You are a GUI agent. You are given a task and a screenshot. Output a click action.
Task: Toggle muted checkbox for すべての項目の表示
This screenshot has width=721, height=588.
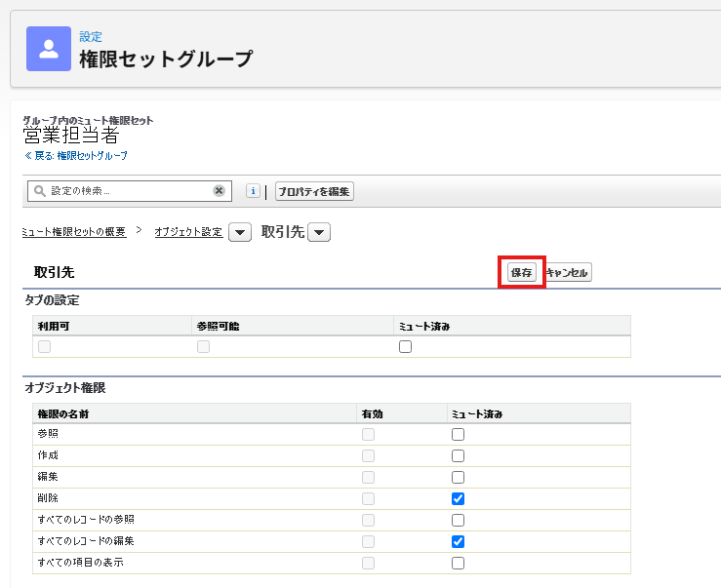pyautogui.click(x=458, y=564)
